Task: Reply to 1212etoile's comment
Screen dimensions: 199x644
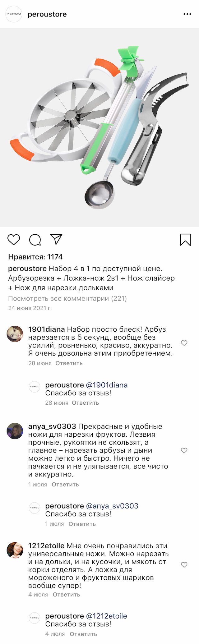Action: tap(66, 594)
